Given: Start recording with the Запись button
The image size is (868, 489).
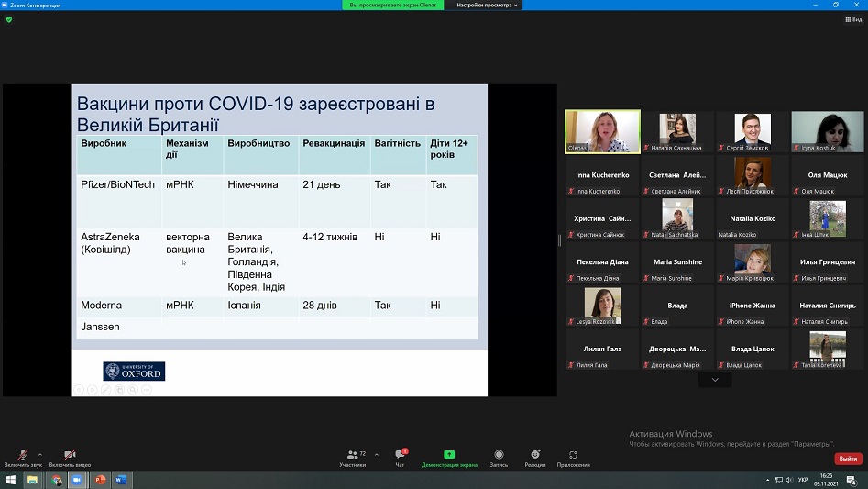Looking at the screenshot, I should [499, 456].
